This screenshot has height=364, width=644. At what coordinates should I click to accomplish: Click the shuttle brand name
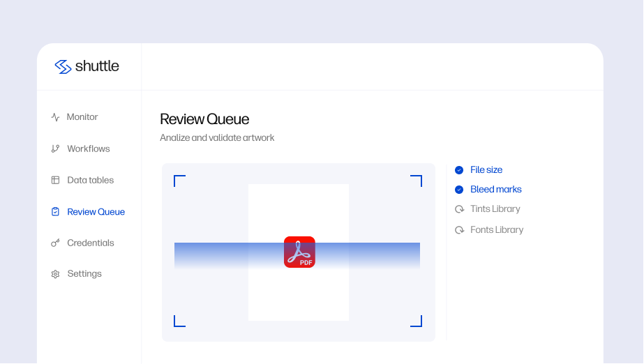(x=97, y=66)
